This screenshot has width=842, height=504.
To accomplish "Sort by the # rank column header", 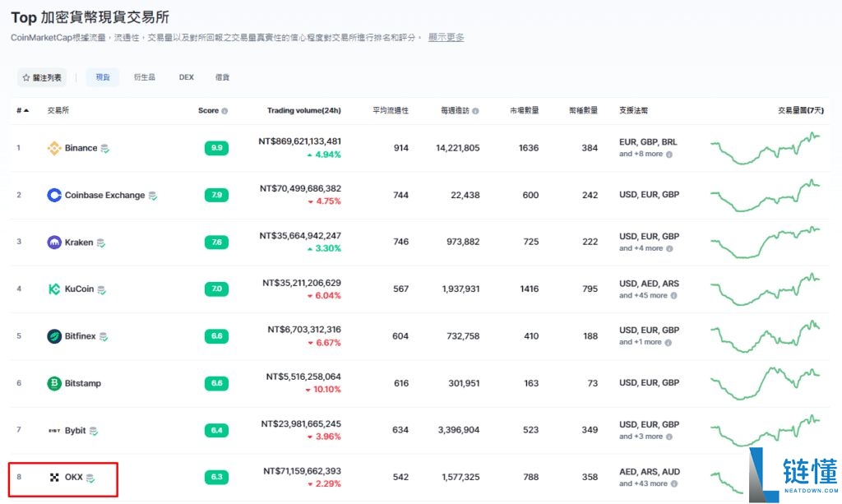I will 22,110.
